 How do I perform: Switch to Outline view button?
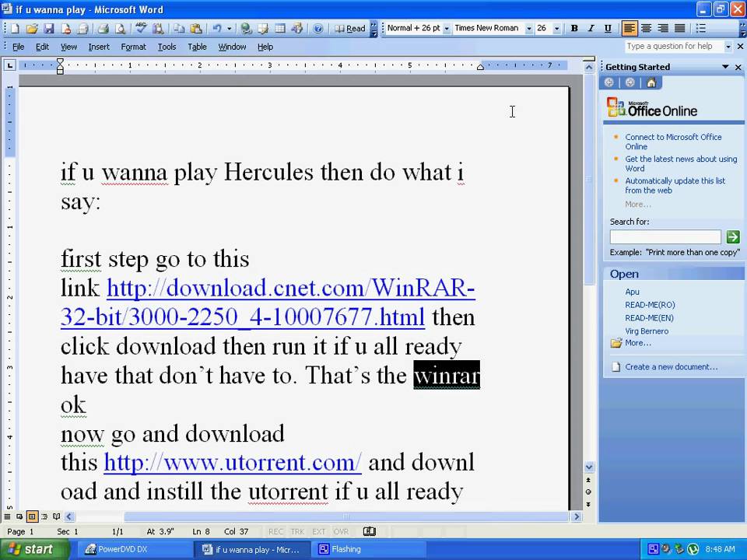(x=44, y=516)
